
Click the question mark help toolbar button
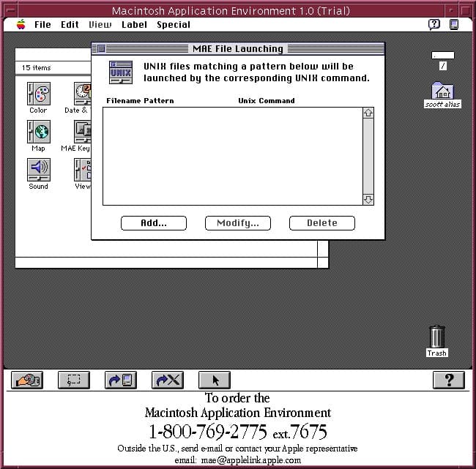coord(449,380)
